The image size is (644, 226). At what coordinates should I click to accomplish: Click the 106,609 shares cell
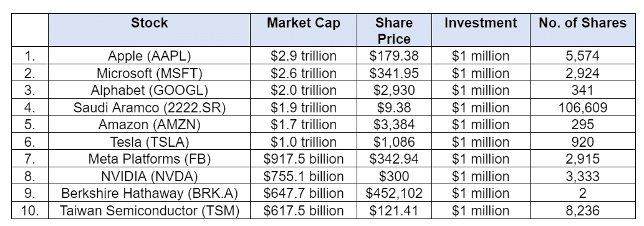(582, 107)
